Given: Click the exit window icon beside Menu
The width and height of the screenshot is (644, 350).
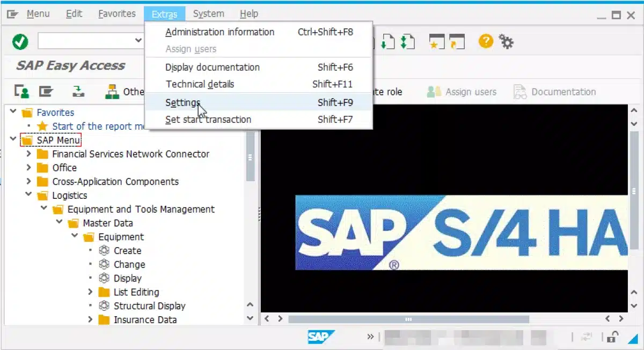Looking at the screenshot, I should [12, 14].
